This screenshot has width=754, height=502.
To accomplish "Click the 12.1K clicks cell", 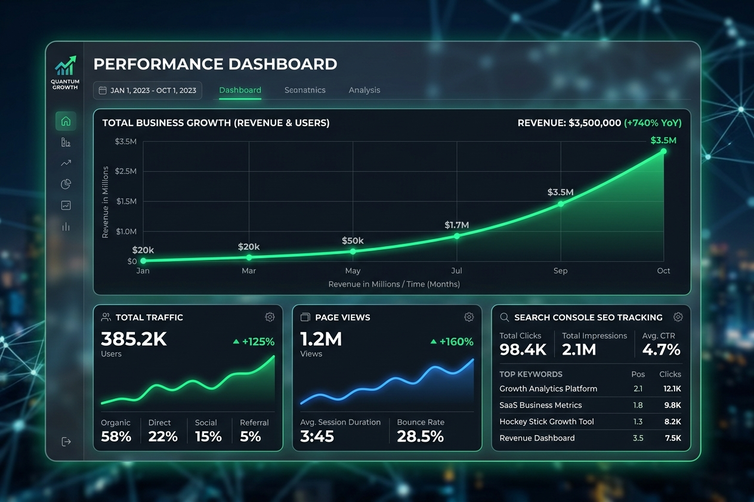I will tap(672, 389).
